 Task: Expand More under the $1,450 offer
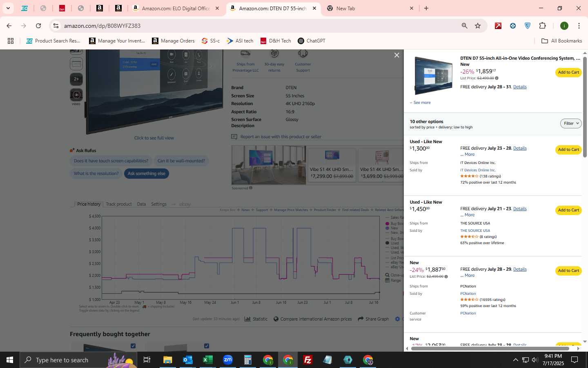[470, 215]
